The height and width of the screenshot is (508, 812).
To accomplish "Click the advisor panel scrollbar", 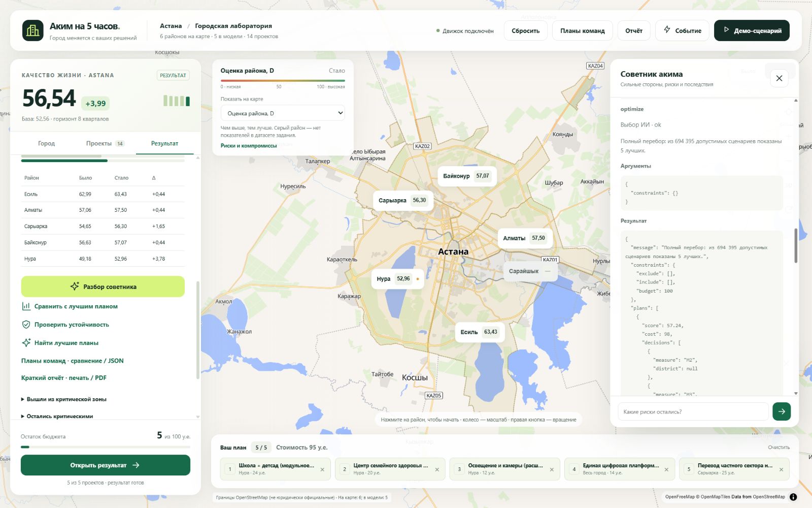I will point(796,246).
